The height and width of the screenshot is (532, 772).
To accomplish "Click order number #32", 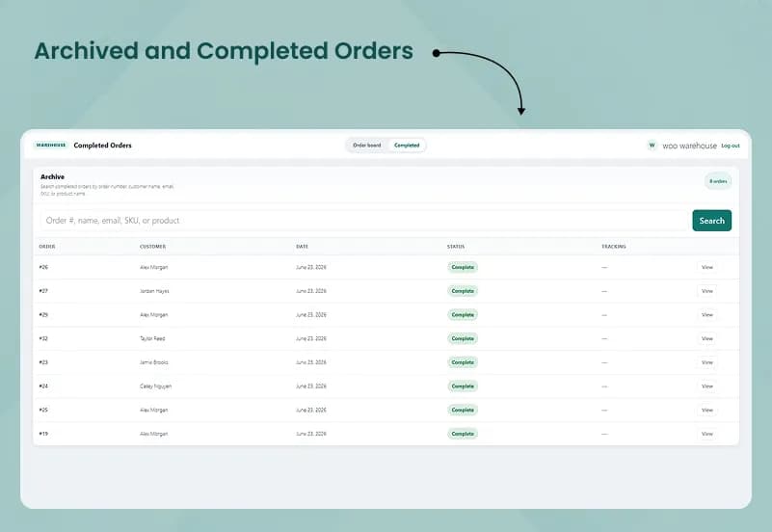I will coord(43,338).
